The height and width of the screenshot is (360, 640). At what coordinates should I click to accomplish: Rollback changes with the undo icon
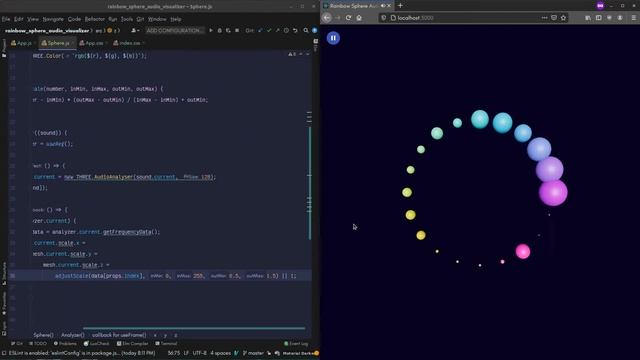[295, 31]
